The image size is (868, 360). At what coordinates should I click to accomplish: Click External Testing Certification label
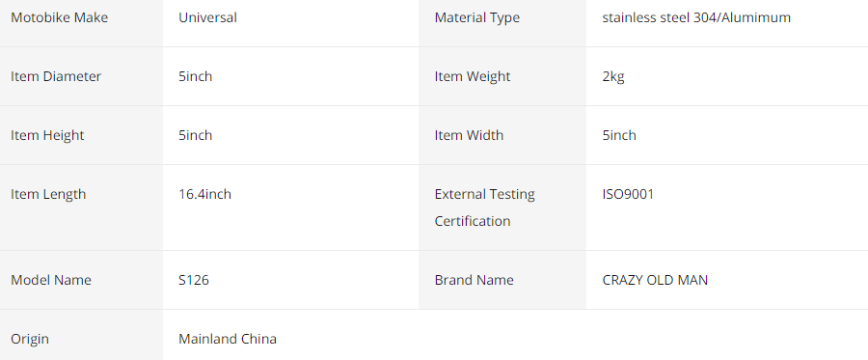[485, 208]
